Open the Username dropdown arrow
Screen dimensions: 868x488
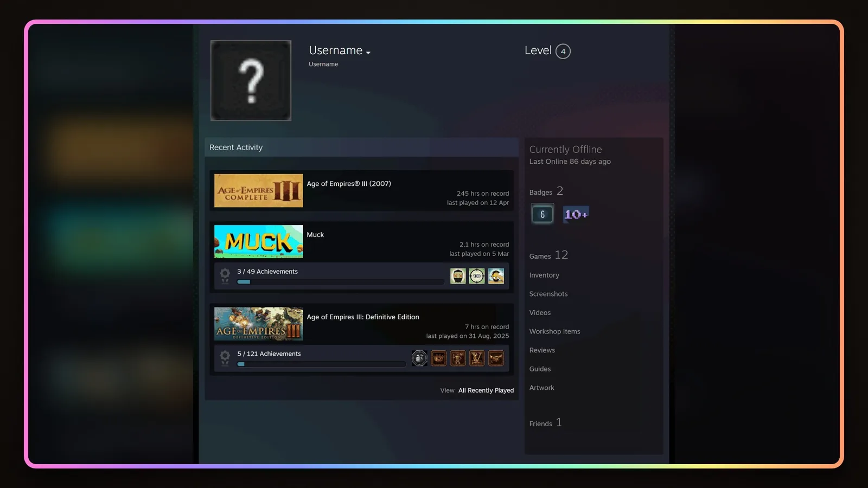[368, 53]
